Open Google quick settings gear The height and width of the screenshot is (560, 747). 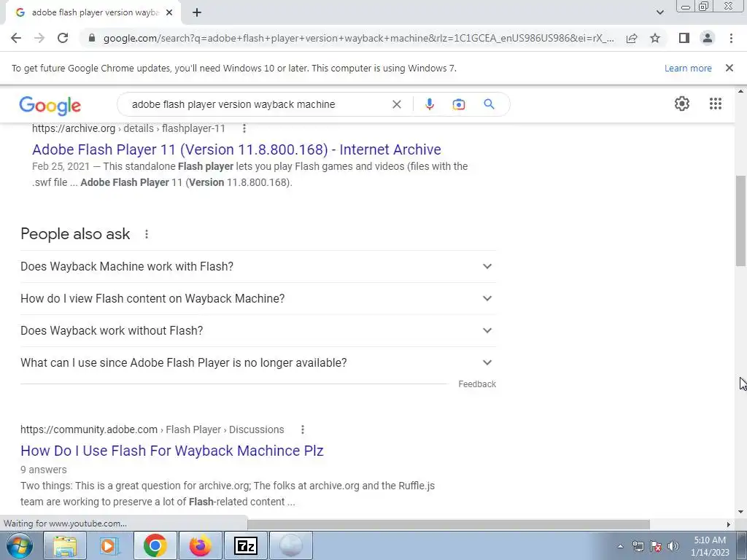[x=682, y=104]
